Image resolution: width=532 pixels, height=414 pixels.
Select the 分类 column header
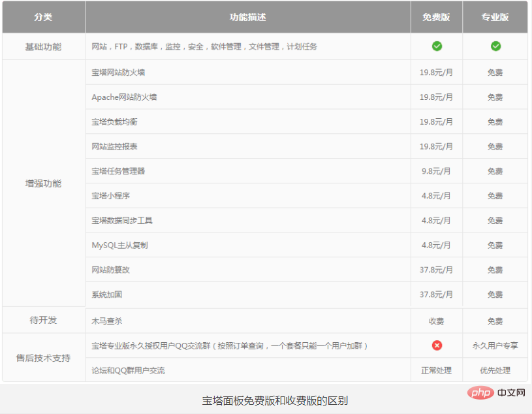[43, 17]
